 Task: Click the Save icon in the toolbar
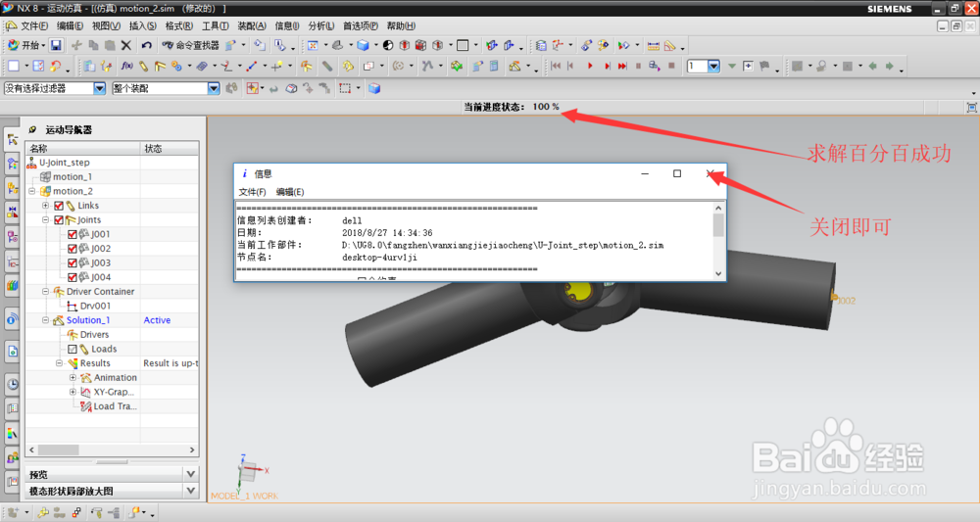[x=56, y=46]
